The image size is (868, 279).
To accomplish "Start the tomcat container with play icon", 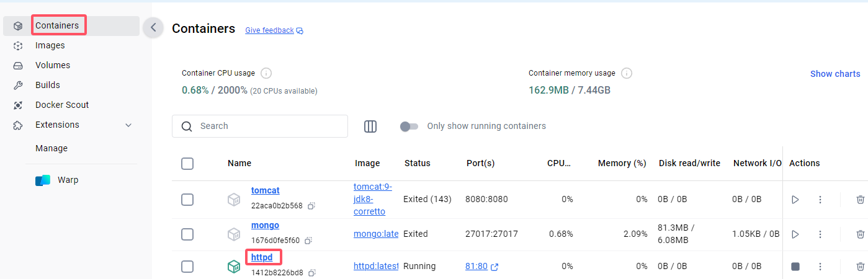I will (x=795, y=200).
